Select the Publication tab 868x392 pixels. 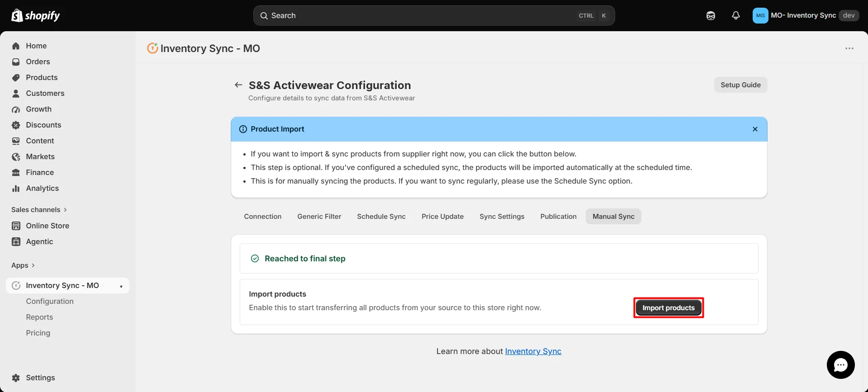(x=559, y=217)
